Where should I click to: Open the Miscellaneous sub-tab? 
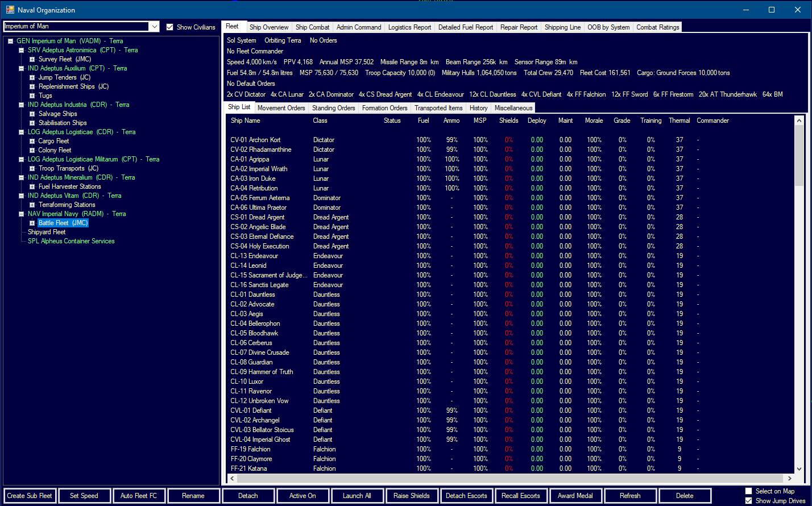(513, 108)
